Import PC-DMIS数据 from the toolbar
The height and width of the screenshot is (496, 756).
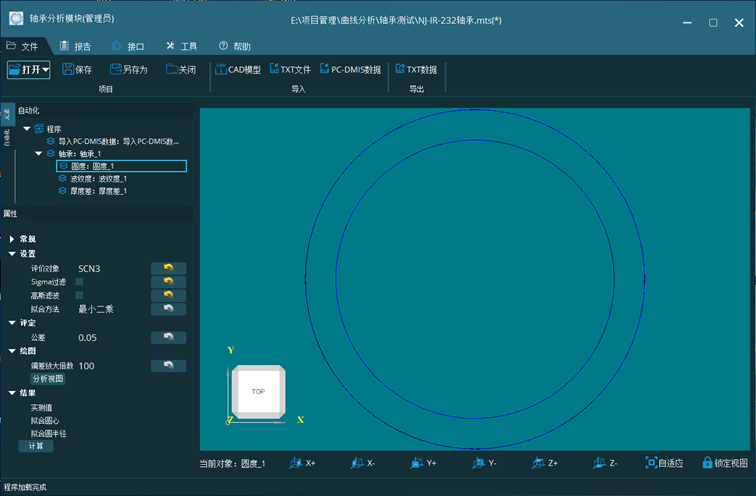(x=349, y=70)
